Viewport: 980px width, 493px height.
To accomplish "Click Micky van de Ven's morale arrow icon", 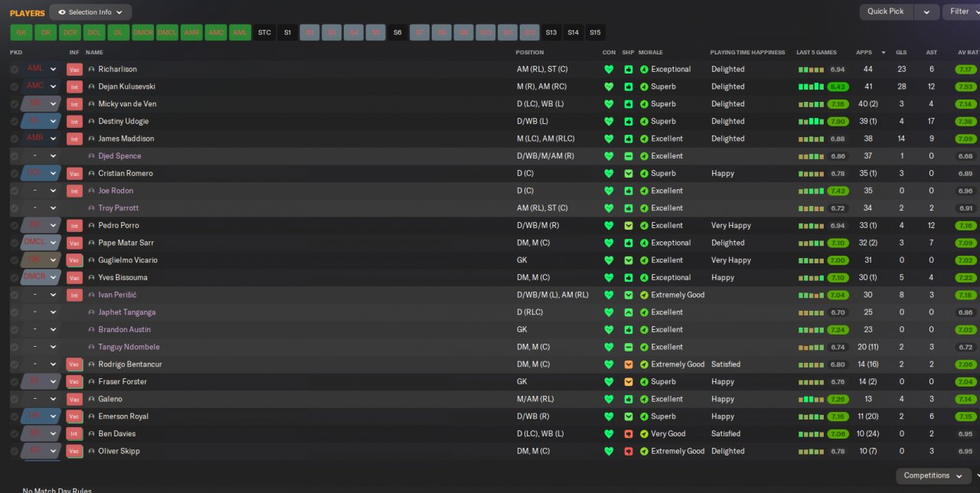I will coord(644,104).
